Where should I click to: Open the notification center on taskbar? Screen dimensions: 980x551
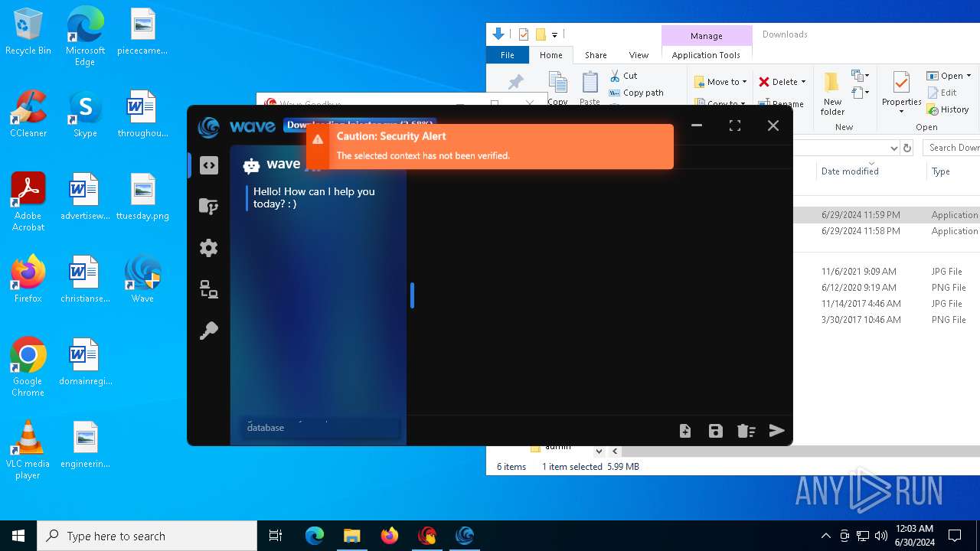[x=955, y=536]
